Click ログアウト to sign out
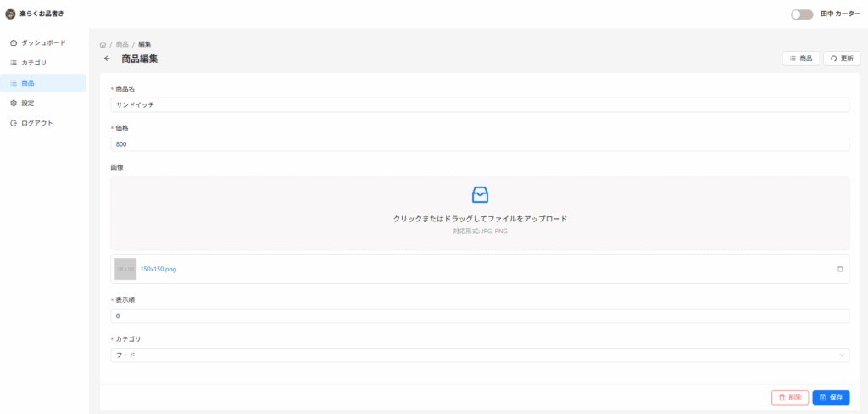Viewport: 868px width, 414px height. (x=36, y=123)
